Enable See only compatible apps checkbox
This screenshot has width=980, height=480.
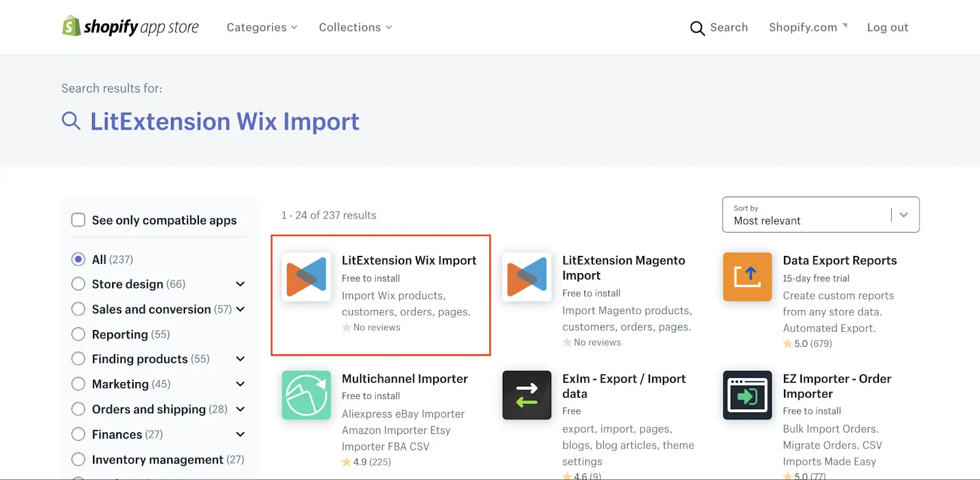[78, 220]
